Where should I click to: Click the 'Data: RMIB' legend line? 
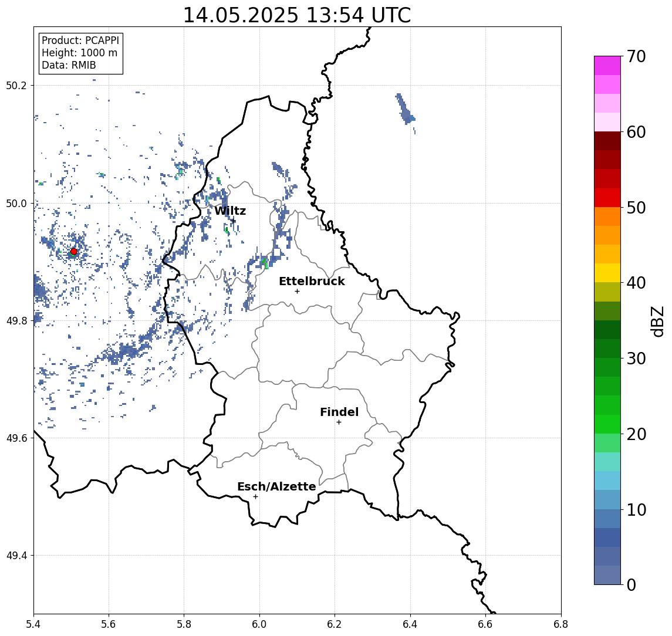pos(69,65)
